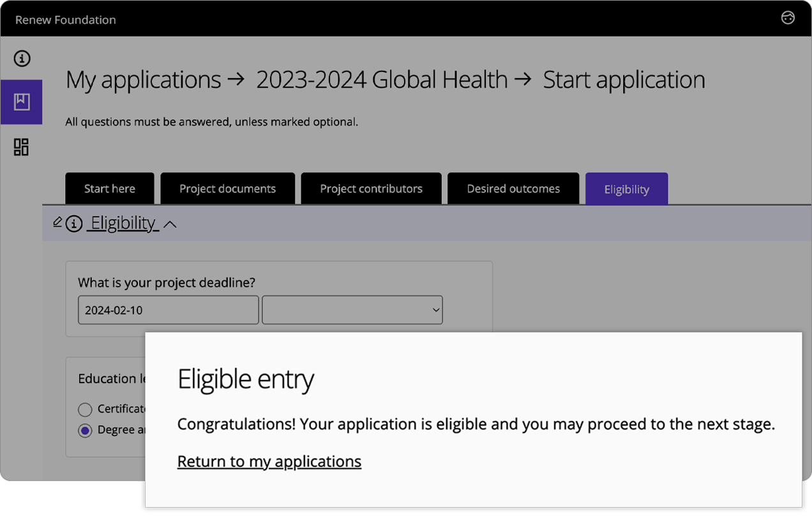The width and height of the screenshot is (812, 516).
Task: Collapse the Eligibility section chevron
Action: tap(170, 225)
